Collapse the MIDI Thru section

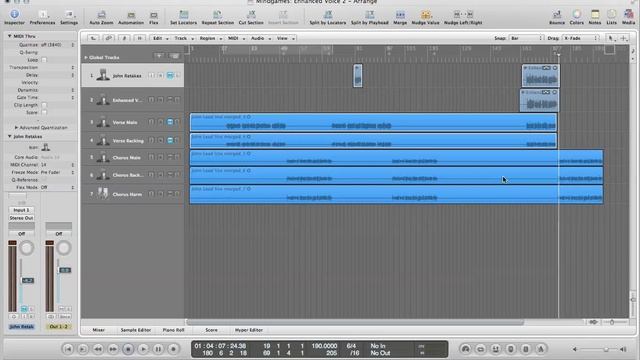9,36
